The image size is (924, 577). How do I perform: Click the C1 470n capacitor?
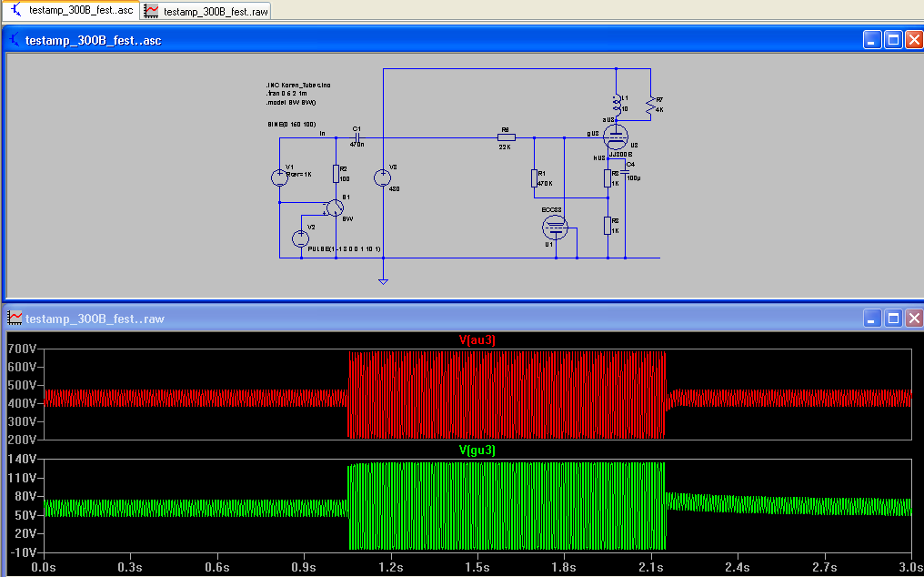click(x=357, y=137)
